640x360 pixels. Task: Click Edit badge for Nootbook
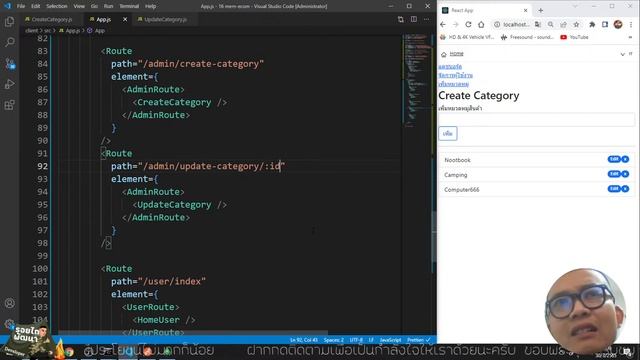coord(614,159)
